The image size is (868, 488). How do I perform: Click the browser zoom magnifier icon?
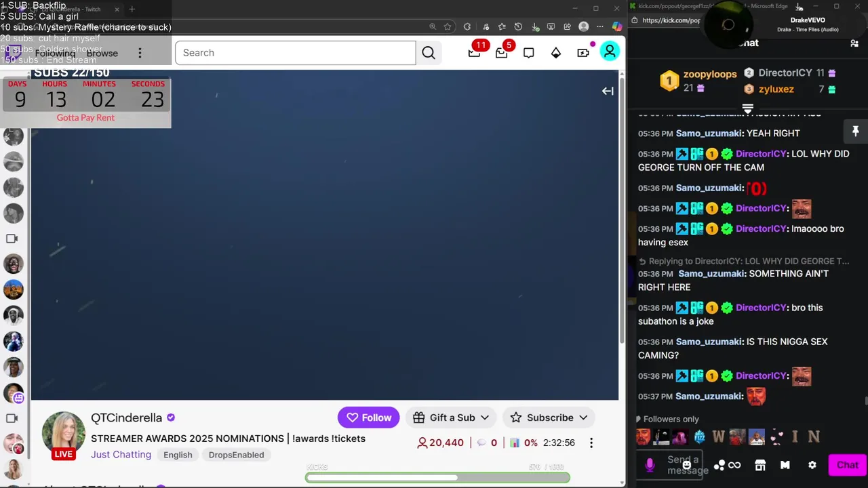click(x=432, y=26)
